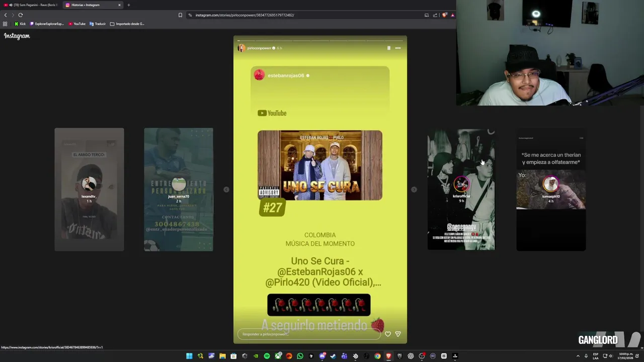Like the story with the heart icon
The image size is (644, 362).
click(388, 334)
